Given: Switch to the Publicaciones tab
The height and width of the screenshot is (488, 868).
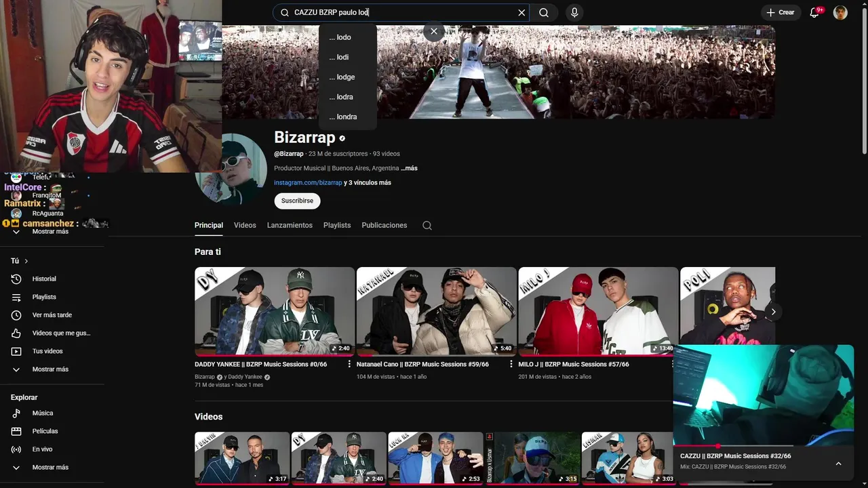Looking at the screenshot, I should point(384,225).
